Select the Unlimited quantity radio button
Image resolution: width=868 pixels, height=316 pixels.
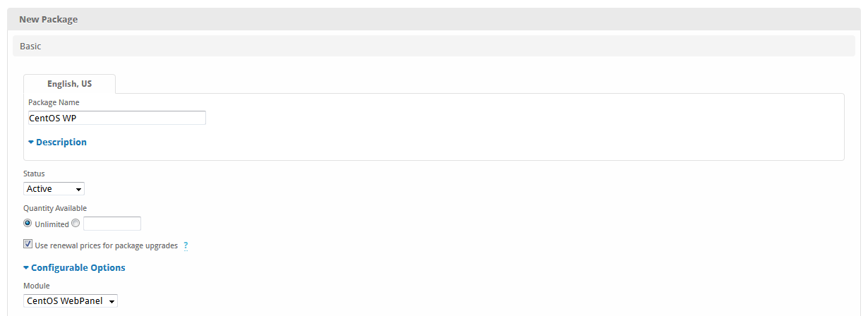28,224
